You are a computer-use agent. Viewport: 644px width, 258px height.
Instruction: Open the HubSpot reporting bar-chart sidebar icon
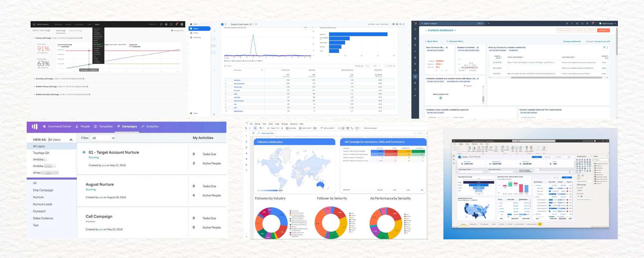point(415,76)
